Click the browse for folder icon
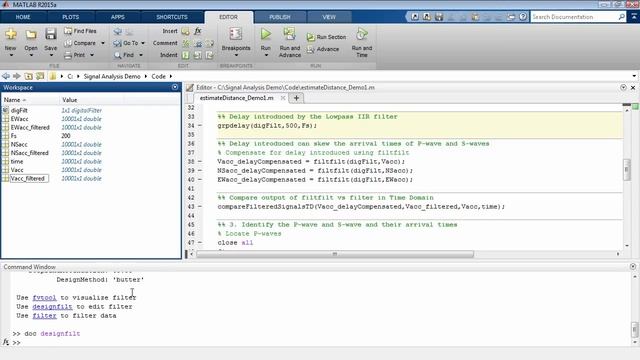The width and height of the screenshot is (640, 360). (40, 76)
